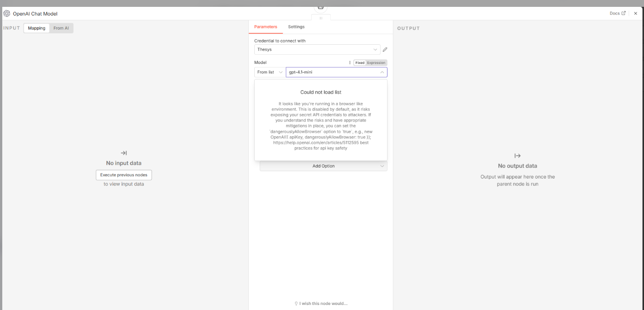Collapse the gpt-4.1-mini model list chevron
This screenshot has height=310, width=644.
(x=382, y=72)
